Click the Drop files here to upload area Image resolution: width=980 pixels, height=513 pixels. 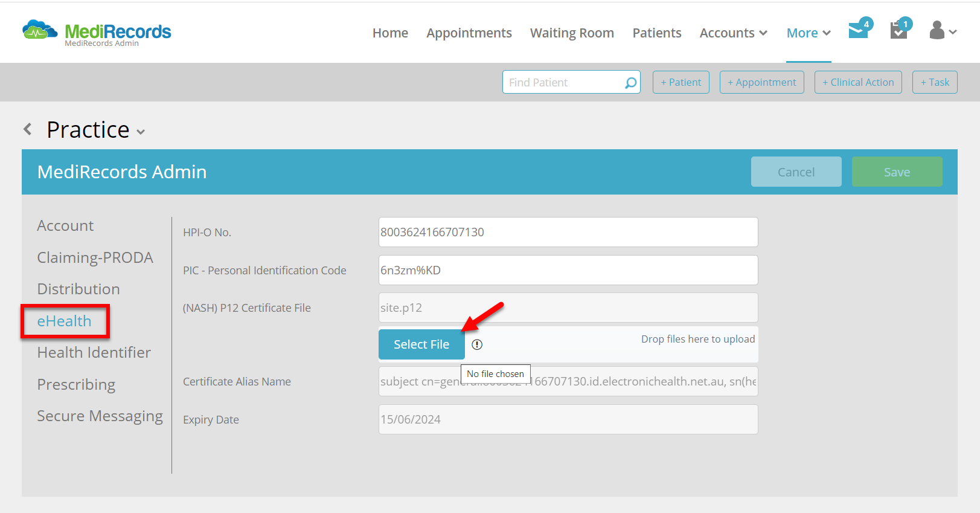click(x=698, y=339)
